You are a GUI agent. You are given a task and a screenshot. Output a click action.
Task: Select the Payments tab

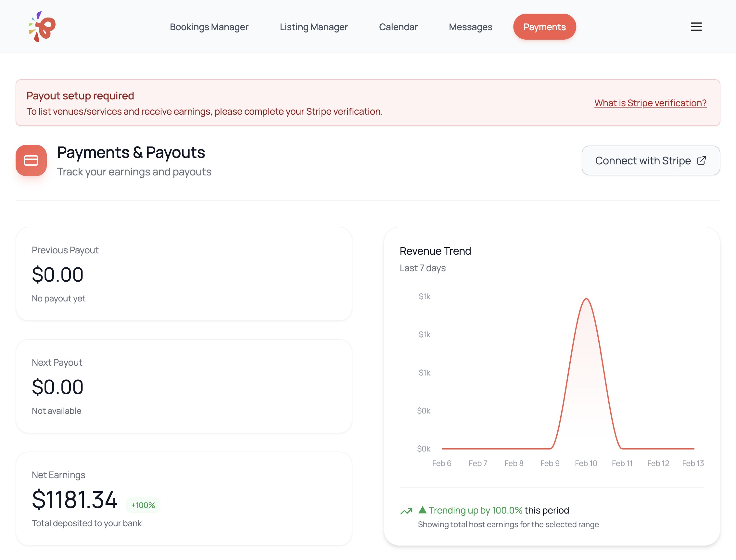544,27
